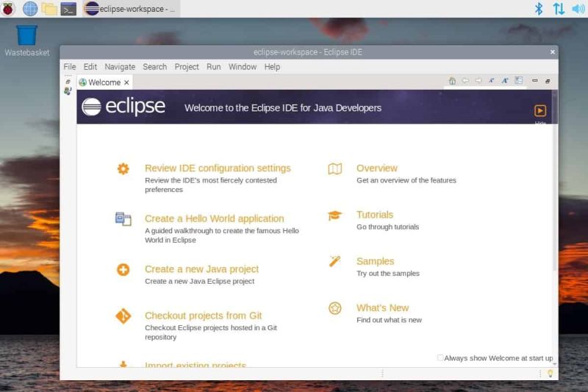The image size is (588, 392).
Task: Open the Project menu
Action: (x=187, y=67)
